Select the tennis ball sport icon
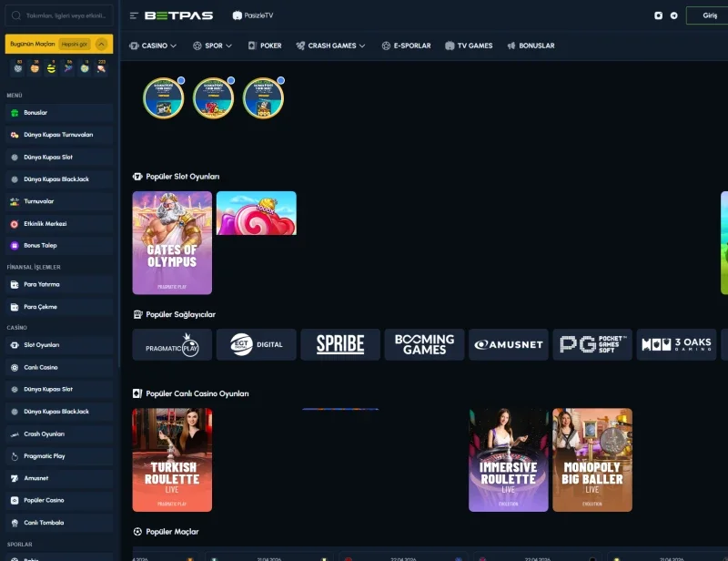 (52, 68)
